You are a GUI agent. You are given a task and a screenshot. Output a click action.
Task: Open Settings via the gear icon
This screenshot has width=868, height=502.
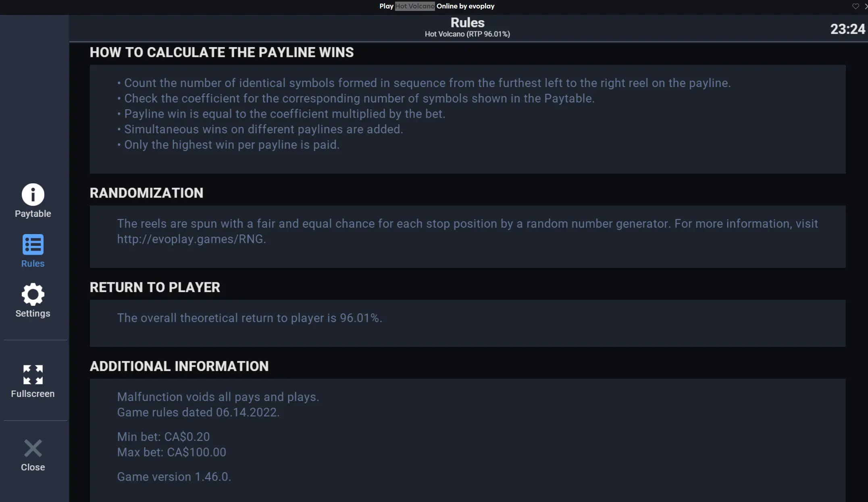click(33, 295)
